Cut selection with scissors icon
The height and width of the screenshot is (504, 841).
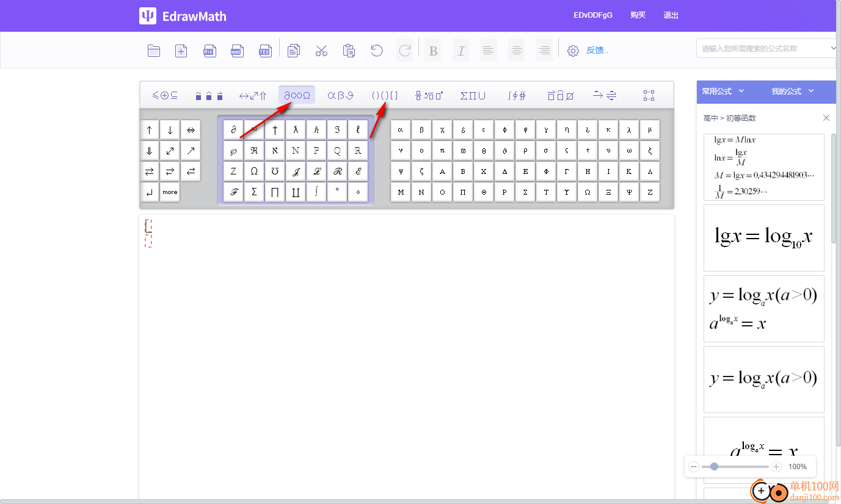click(x=321, y=51)
